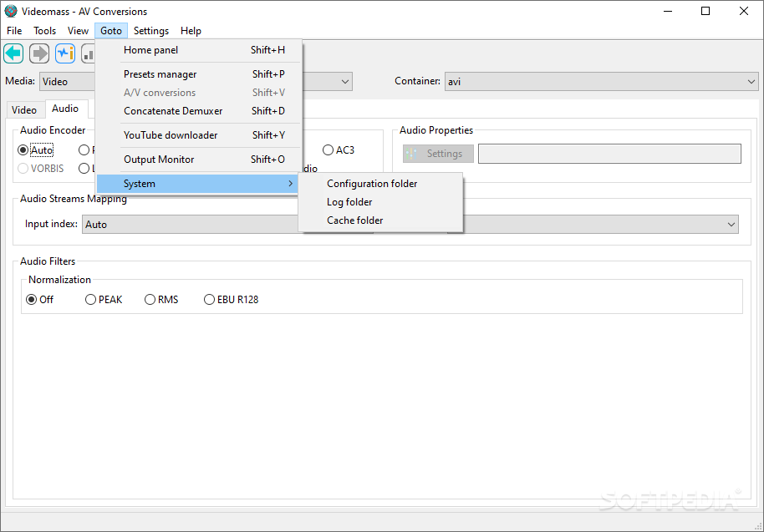Click the partly hidden bar-chart toolbar icon

point(88,53)
